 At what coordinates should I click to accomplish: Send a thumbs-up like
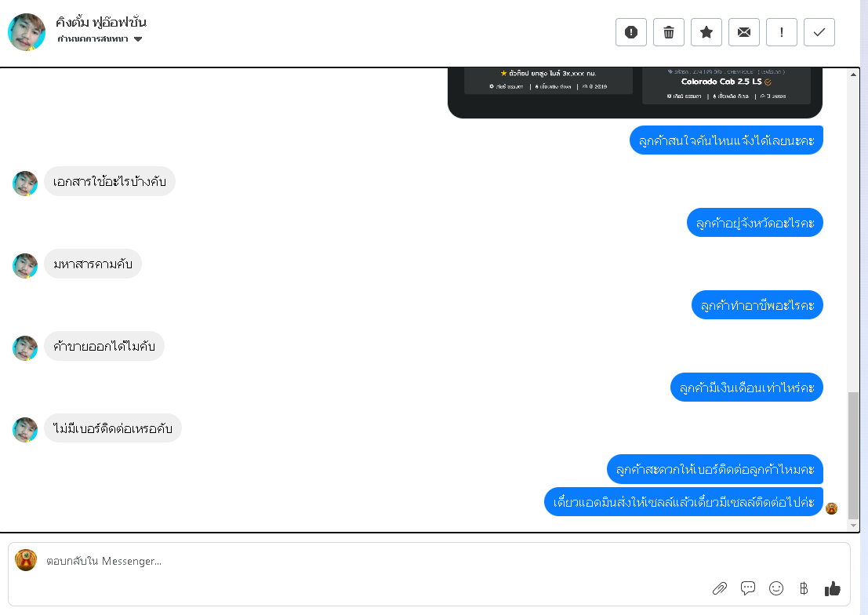click(833, 588)
